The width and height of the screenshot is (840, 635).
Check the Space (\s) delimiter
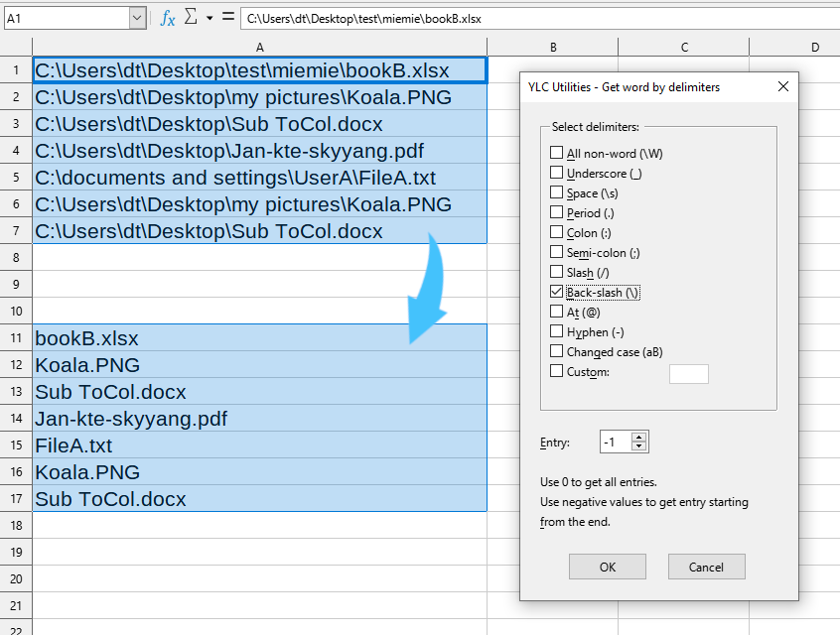[558, 192]
